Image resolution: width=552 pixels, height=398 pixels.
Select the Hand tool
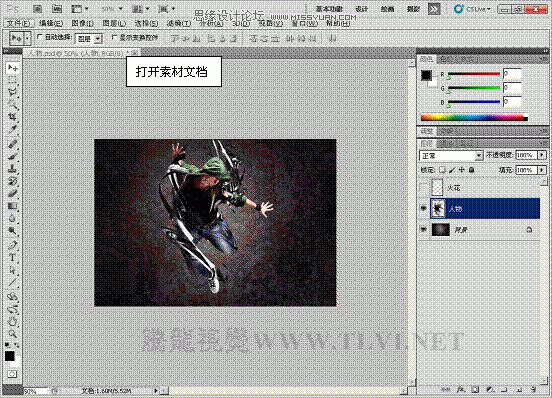pyautogui.click(x=13, y=321)
